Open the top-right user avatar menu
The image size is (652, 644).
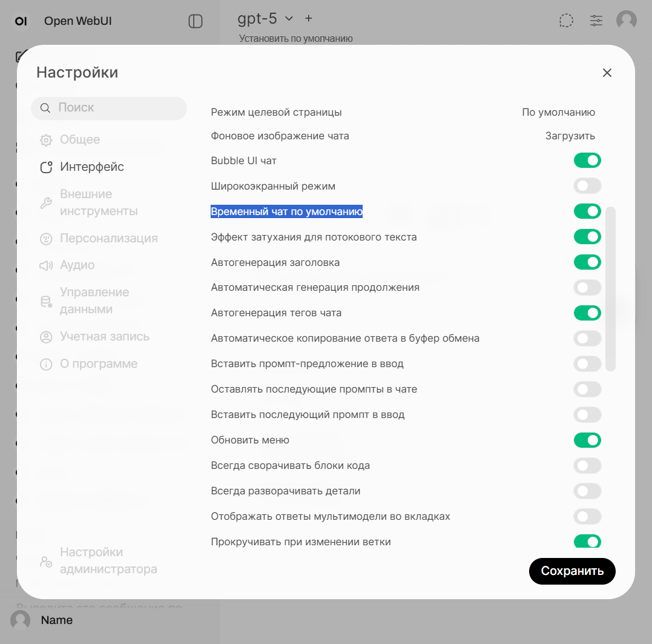(x=626, y=20)
